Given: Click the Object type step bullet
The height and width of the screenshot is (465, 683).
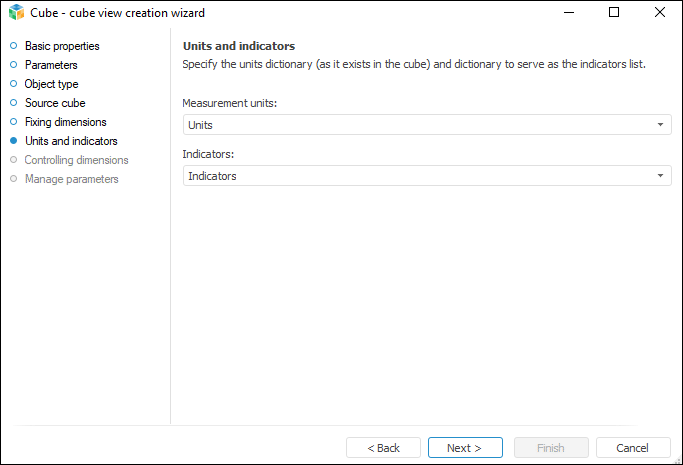Looking at the screenshot, I should pos(13,84).
